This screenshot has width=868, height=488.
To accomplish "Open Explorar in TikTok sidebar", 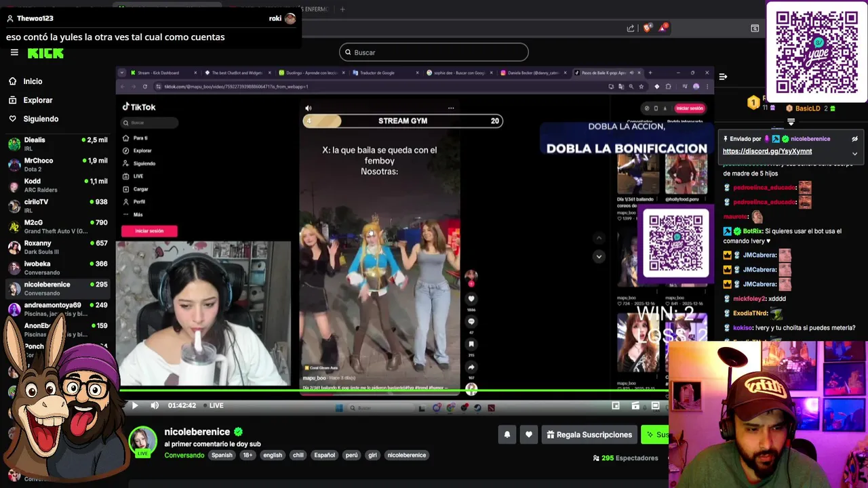I will 138,150.
